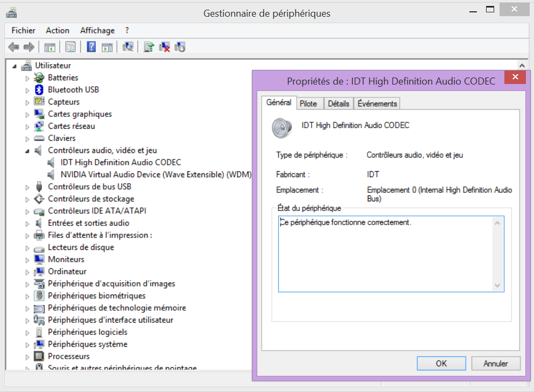This screenshot has width=534, height=392.
Task: Expand the Lecteurs de disque node
Action: coord(27,248)
